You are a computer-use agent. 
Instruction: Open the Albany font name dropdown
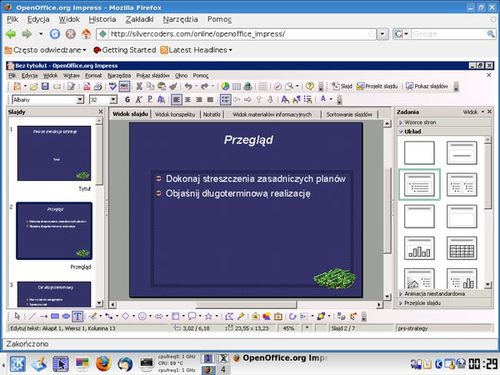click(80, 99)
